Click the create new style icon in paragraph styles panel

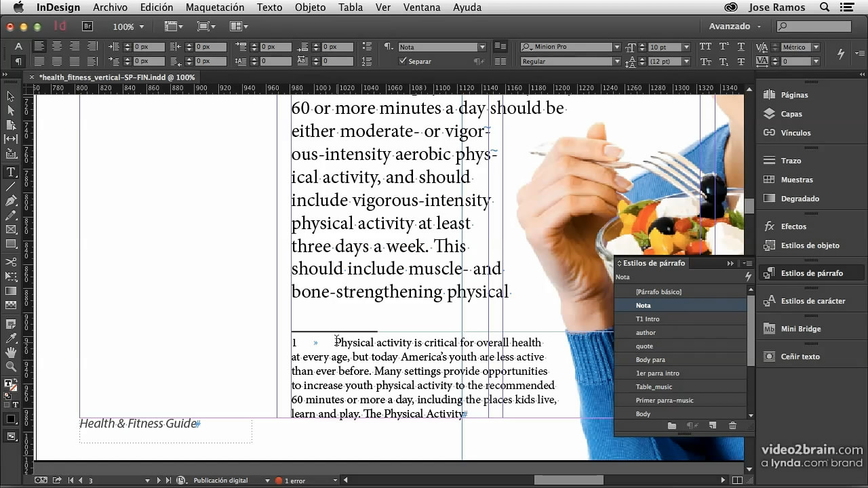[712, 426]
